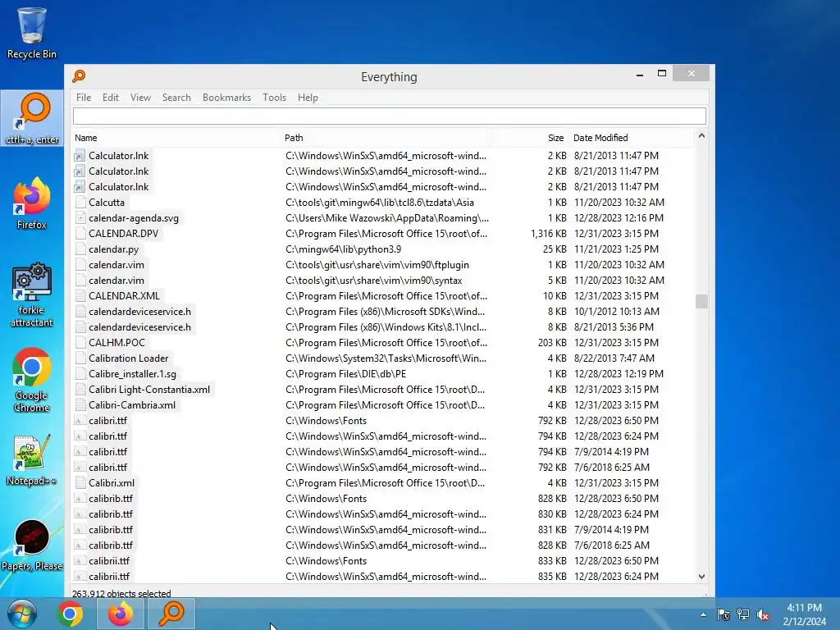This screenshot has height=630, width=840.
Task: Click the muted volume tray icon
Action: 763,614
